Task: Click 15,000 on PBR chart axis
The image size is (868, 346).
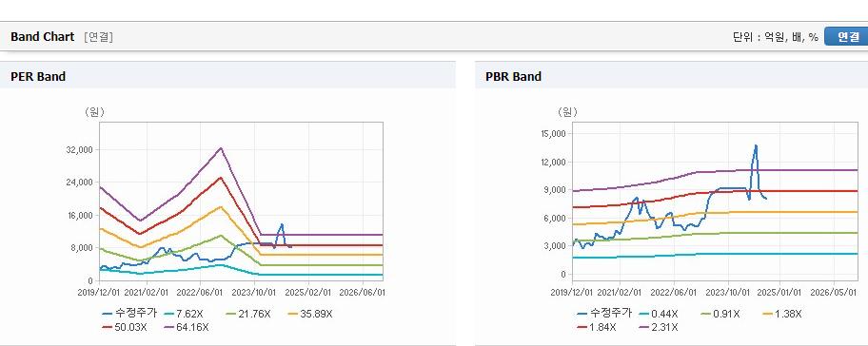Action: pyautogui.click(x=555, y=134)
